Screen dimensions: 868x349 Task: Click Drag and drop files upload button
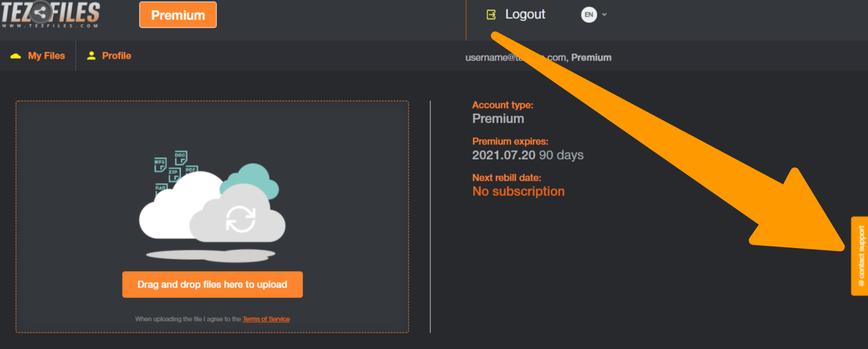point(212,284)
